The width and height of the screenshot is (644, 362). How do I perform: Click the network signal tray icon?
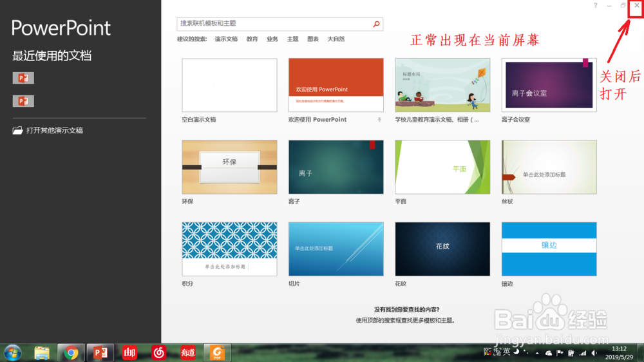pos(583,353)
